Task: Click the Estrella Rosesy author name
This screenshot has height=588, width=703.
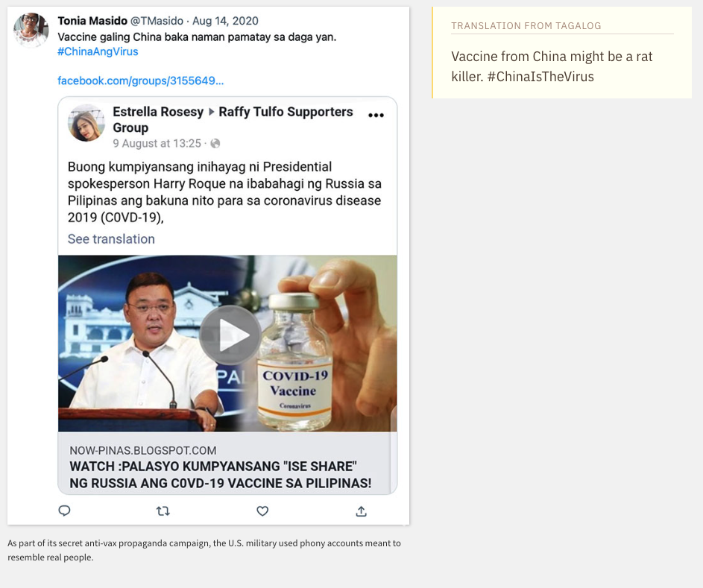Action: (x=158, y=112)
